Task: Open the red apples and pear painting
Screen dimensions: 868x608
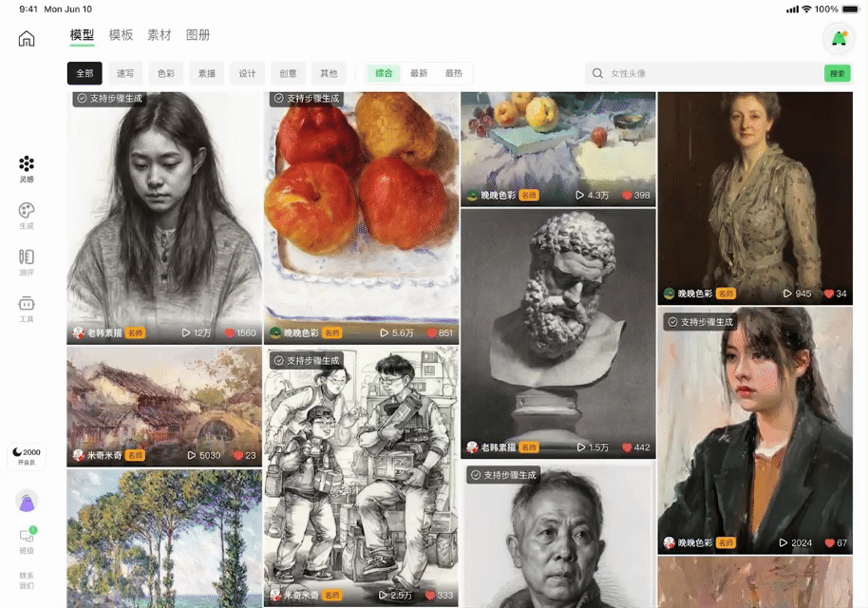Action: (362, 218)
